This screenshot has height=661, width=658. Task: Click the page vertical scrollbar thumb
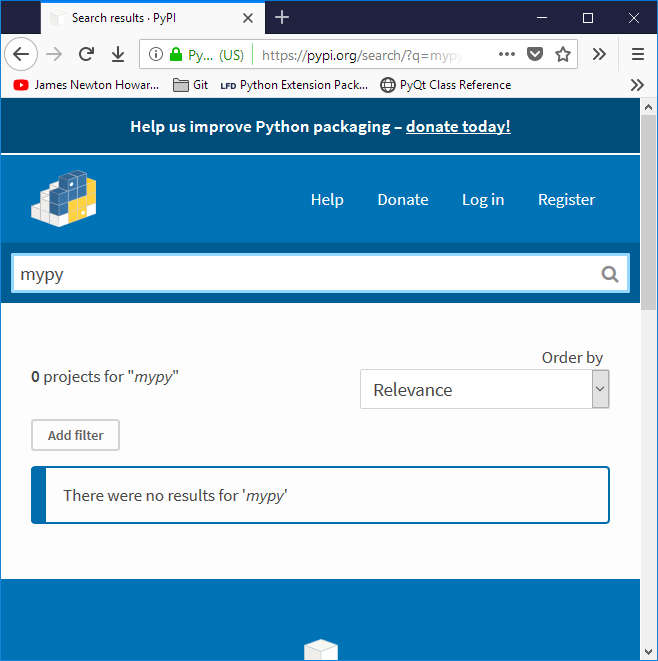click(x=649, y=213)
